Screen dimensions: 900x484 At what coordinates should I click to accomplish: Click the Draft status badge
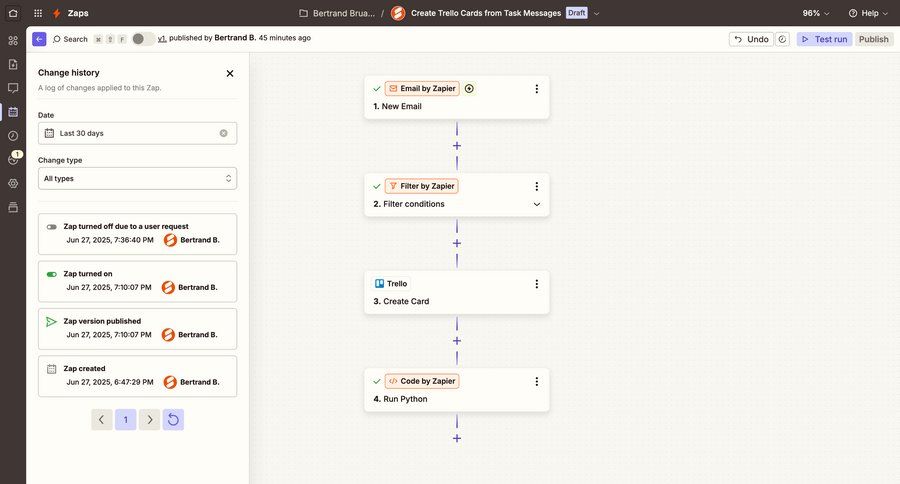click(576, 13)
